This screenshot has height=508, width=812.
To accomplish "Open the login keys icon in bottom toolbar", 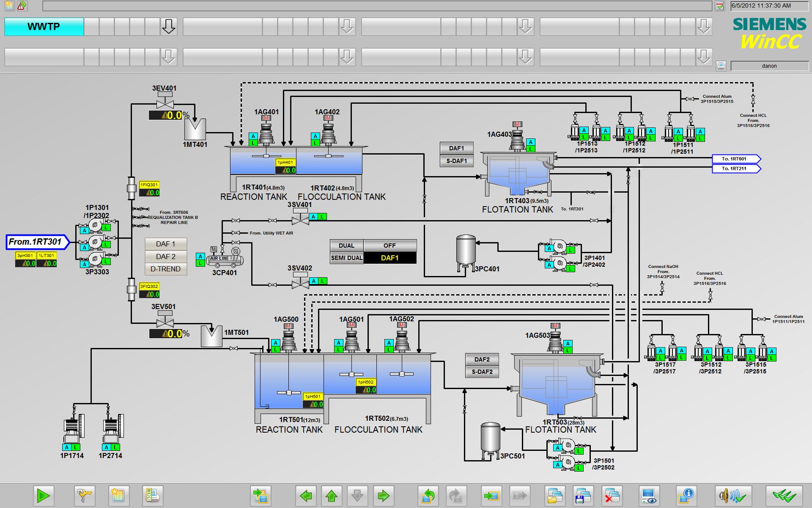I will click(84, 495).
